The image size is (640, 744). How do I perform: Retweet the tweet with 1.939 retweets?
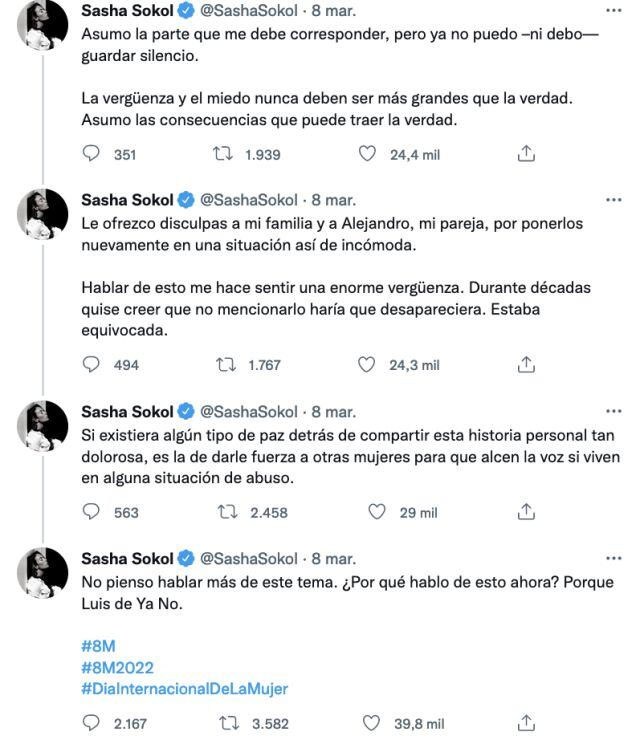[x=225, y=154]
